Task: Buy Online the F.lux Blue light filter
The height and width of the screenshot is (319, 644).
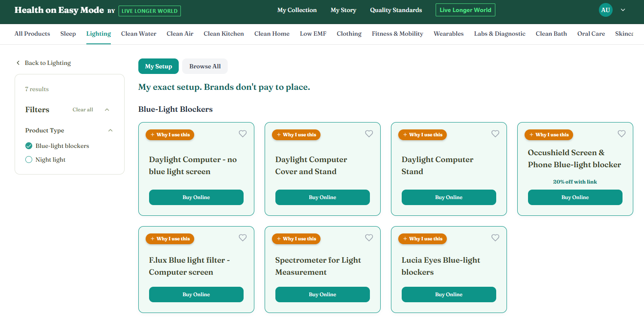Action: point(196,294)
